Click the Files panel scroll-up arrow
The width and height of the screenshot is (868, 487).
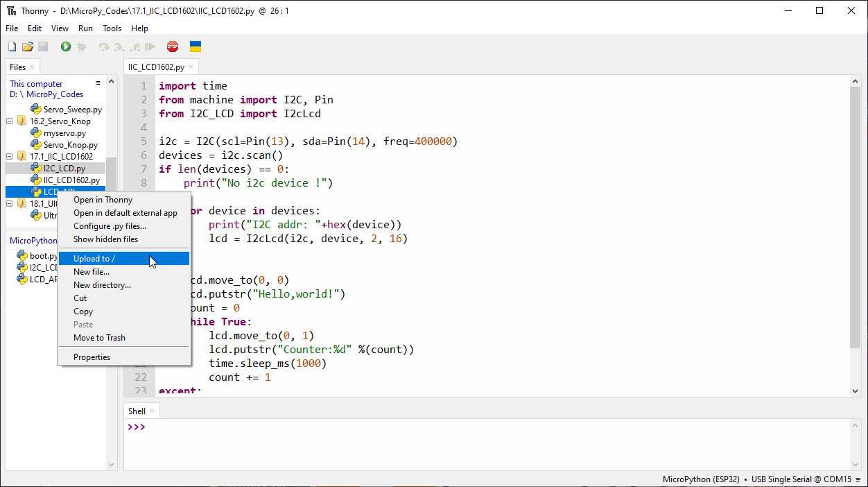112,83
